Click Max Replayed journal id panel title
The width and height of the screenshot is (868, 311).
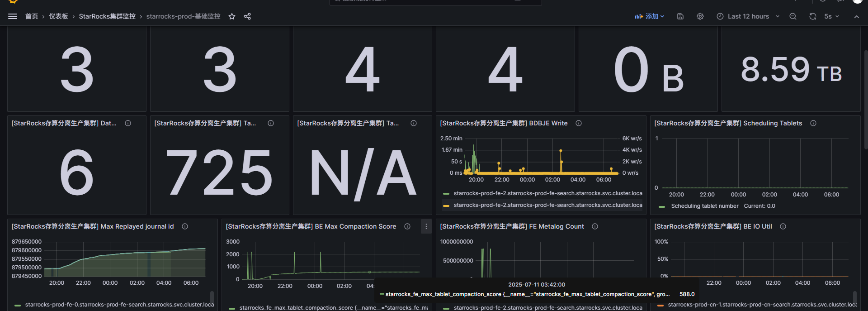[93, 226]
